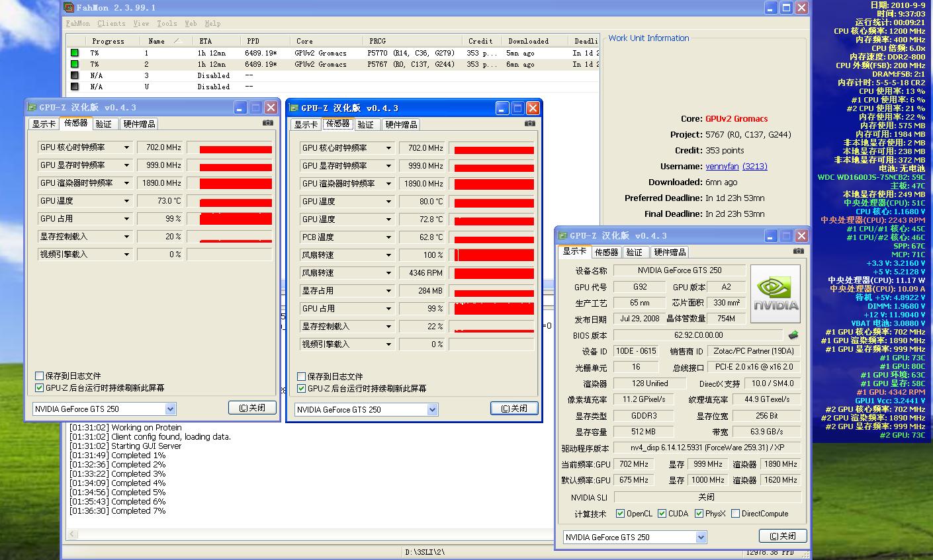Open GPU memory clock dropdown in left GPU-Z
The image size is (933, 560).
tap(126, 165)
